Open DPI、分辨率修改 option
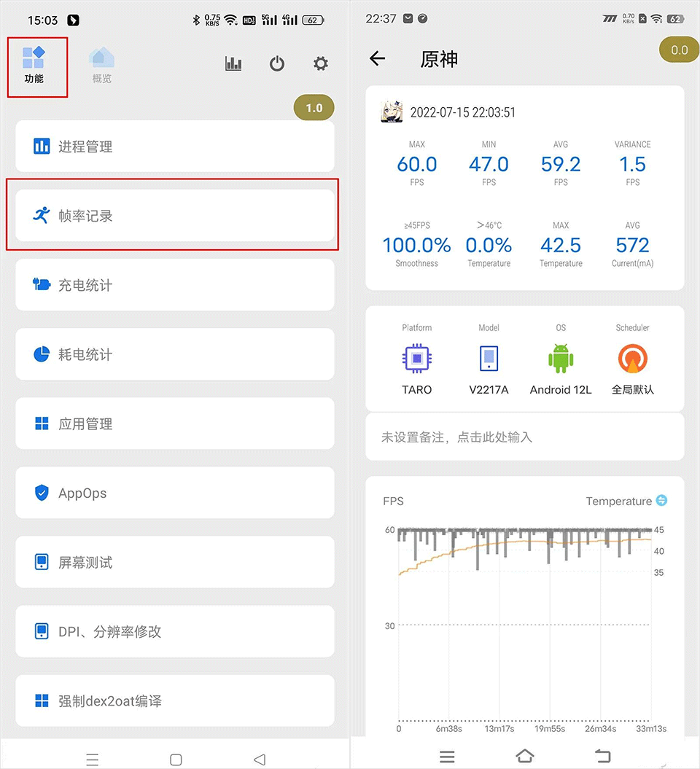Image resolution: width=700 pixels, height=769 pixels. pos(174,631)
